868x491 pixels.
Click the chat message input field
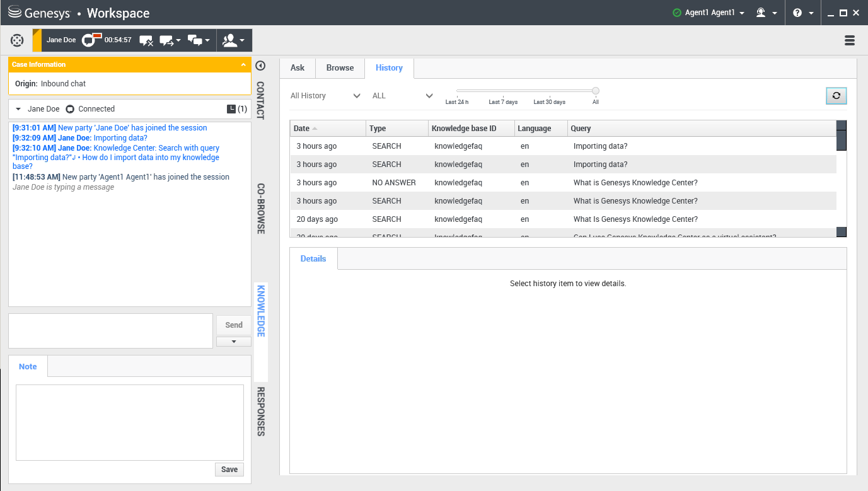pyautogui.click(x=110, y=330)
